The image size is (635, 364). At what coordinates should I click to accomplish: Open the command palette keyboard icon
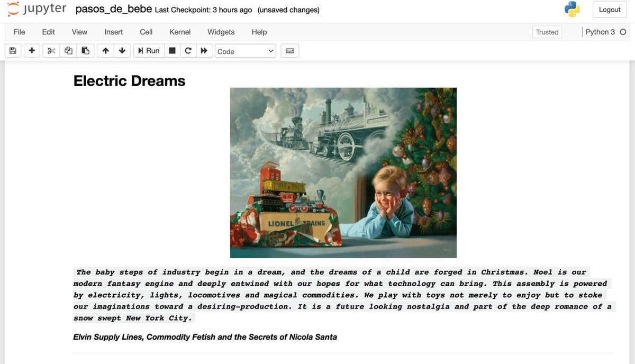click(290, 51)
